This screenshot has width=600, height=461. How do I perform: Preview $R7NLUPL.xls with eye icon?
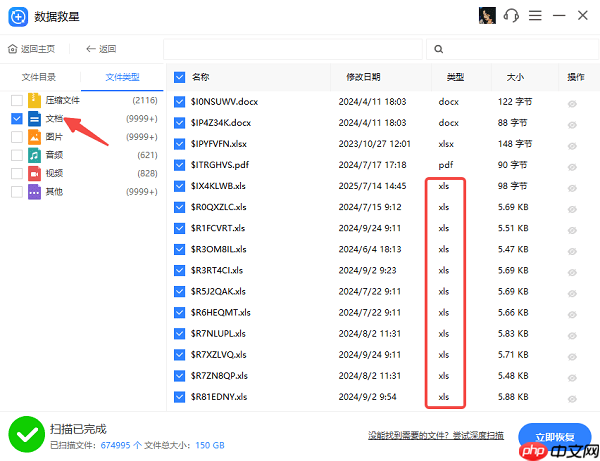(572, 336)
